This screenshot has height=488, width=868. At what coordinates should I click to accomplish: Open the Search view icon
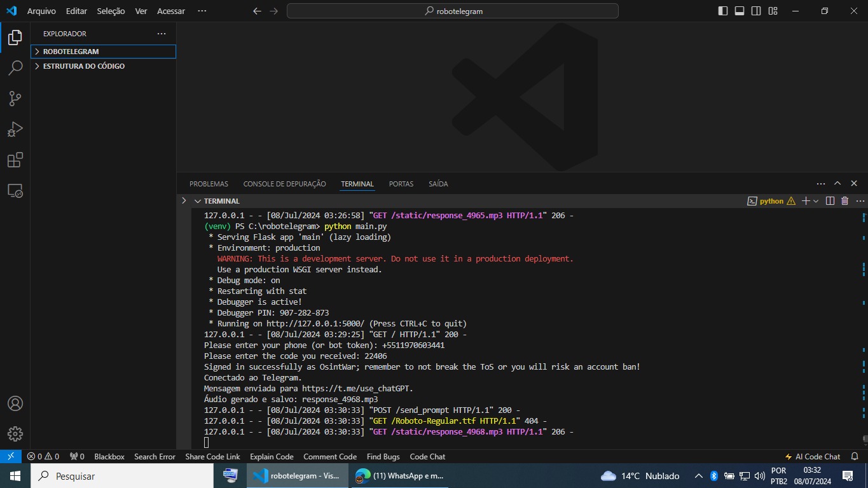click(15, 68)
